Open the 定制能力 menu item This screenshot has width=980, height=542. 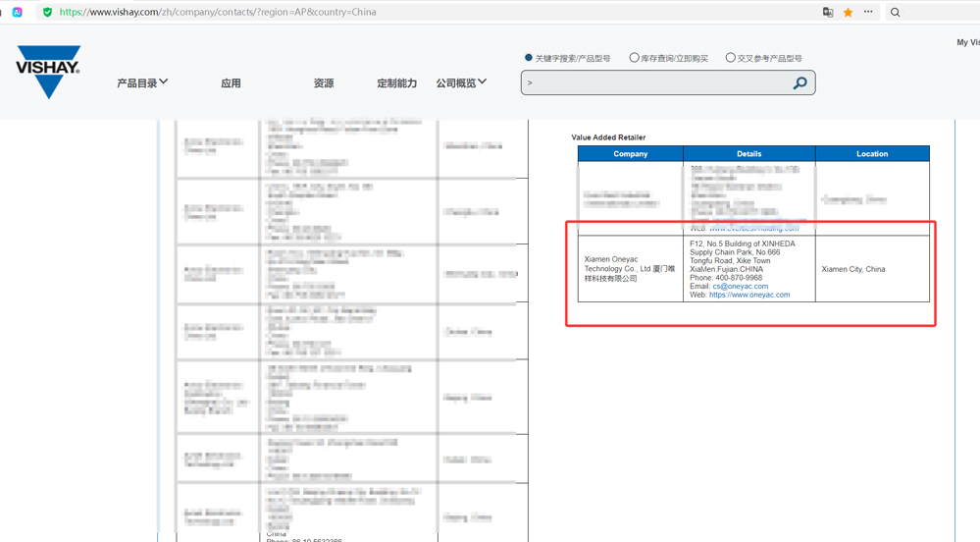397,83
